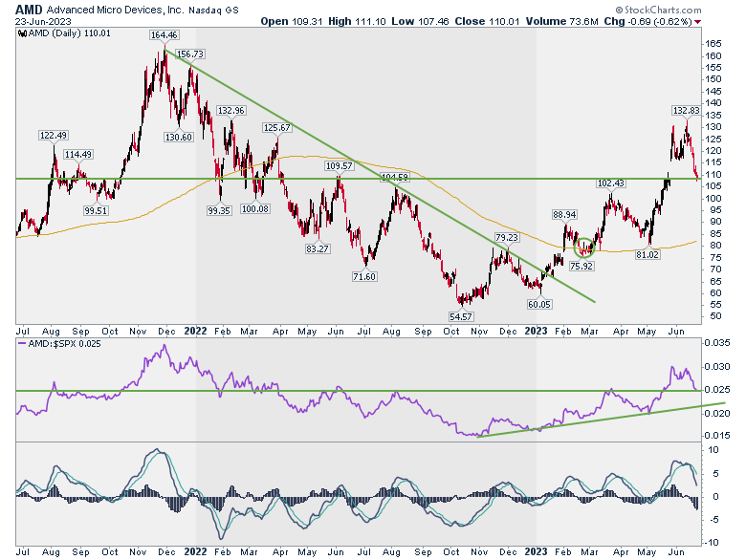Click the 114.49 price label
Viewport: 746px width, 560px height.
click(78, 155)
